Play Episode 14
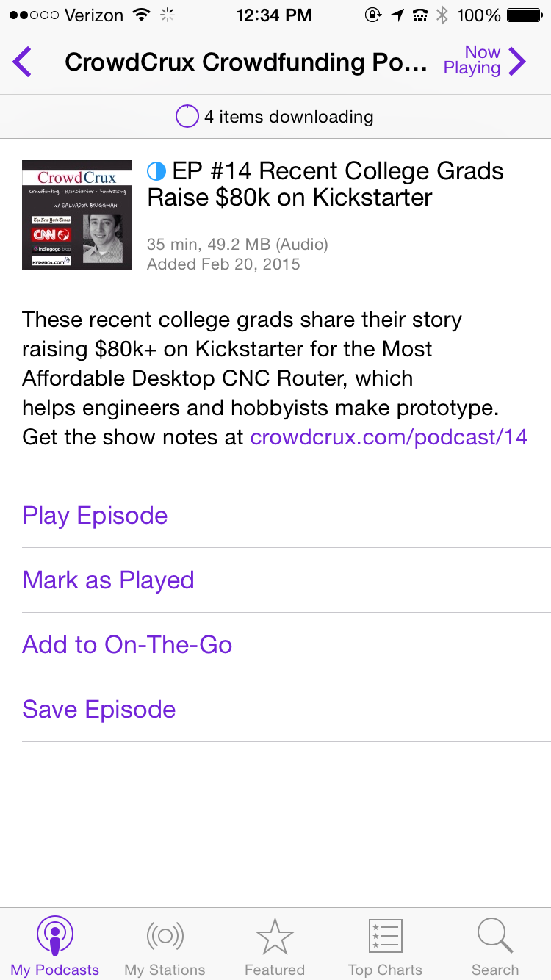551x980 pixels. tap(96, 515)
